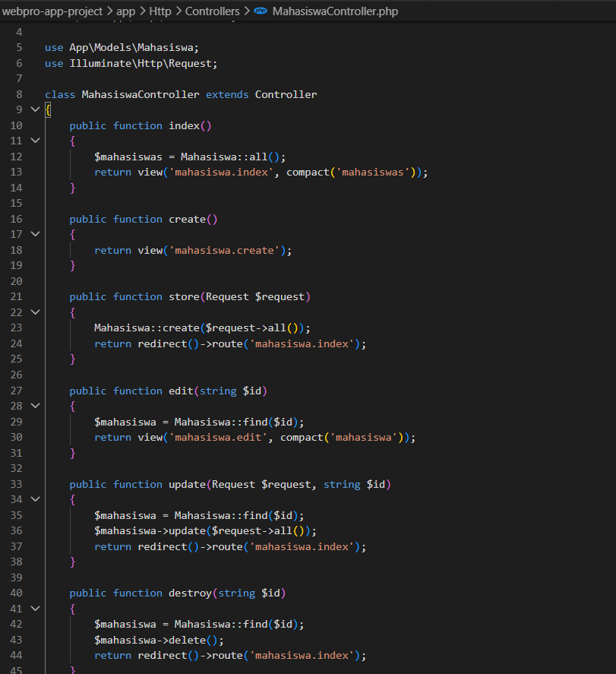Click 'mahasiswa.index' string on line 37
This screenshot has width=616, height=674.
tap(302, 547)
